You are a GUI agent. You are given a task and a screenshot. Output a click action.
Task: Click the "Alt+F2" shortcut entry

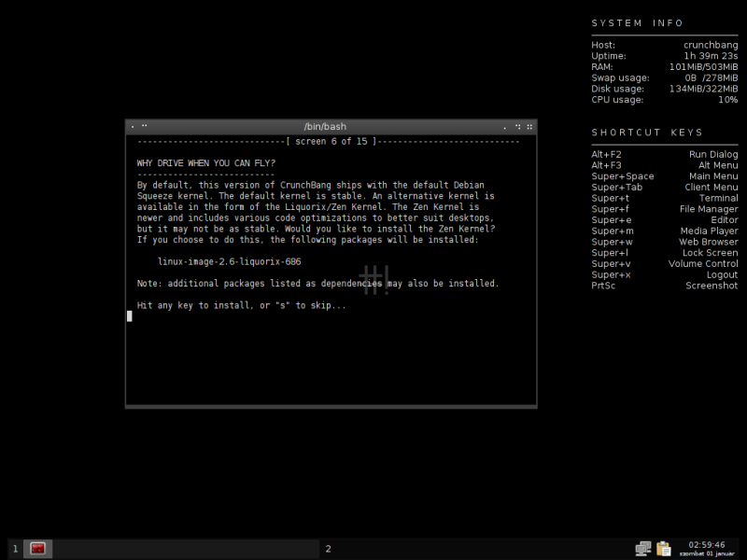(606, 154)
